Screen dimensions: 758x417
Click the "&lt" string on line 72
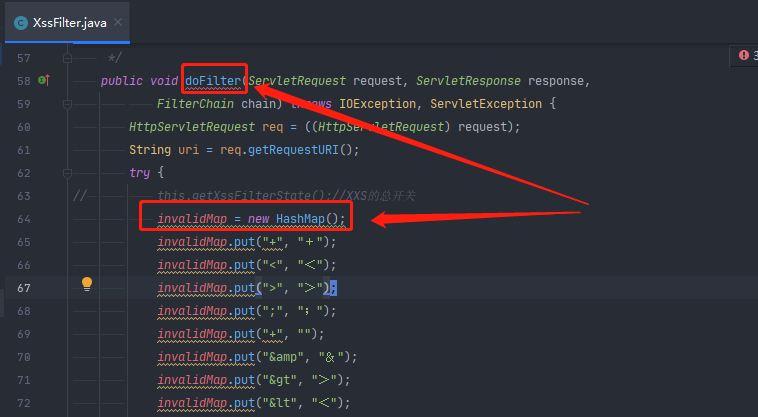279,403
